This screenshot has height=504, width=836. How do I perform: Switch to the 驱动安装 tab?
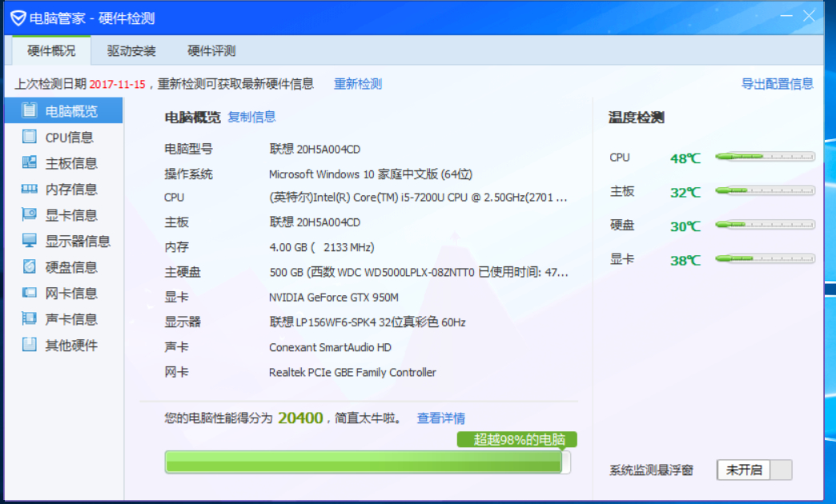click(131, 50)
